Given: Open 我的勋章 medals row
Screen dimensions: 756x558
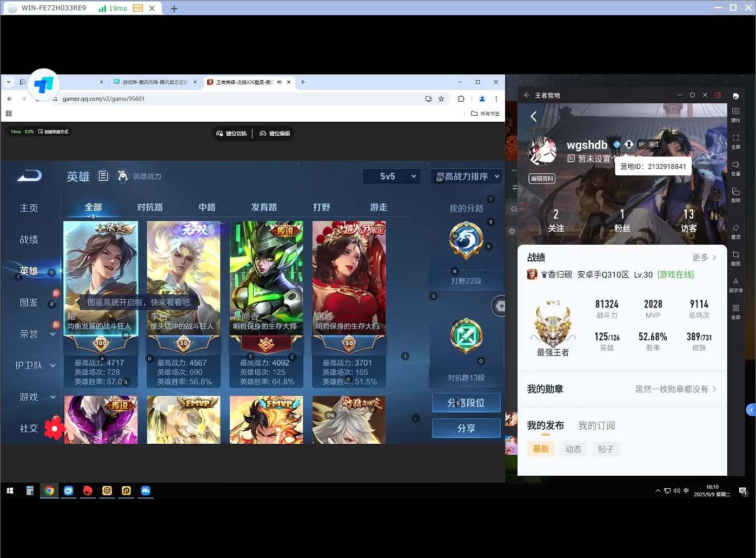Looking at the screenshot, I should [622, 389].
